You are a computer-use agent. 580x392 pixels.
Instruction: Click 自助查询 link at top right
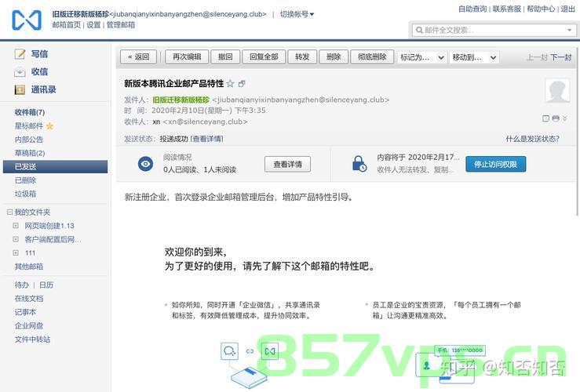click(x=472, y=9)
